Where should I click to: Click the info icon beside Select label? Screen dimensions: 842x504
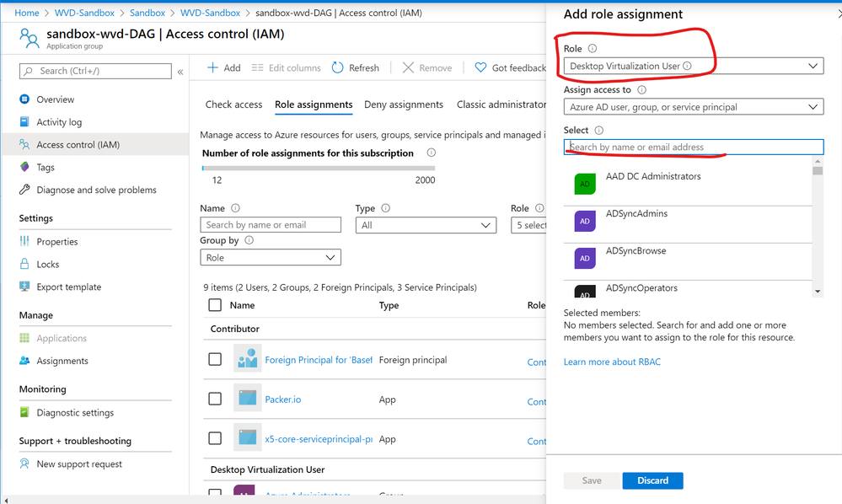tap(598, 130)
